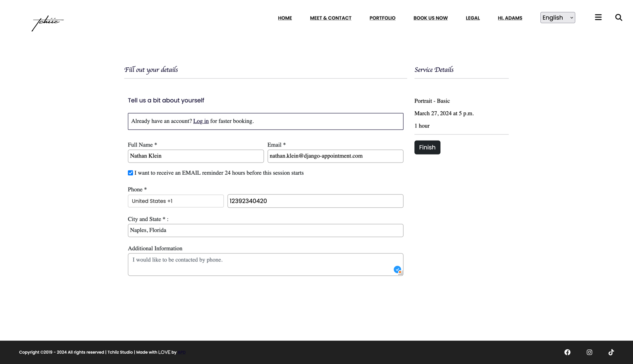
Task: Open the United States +1 country selector
Action: click(x=176, y=201)
